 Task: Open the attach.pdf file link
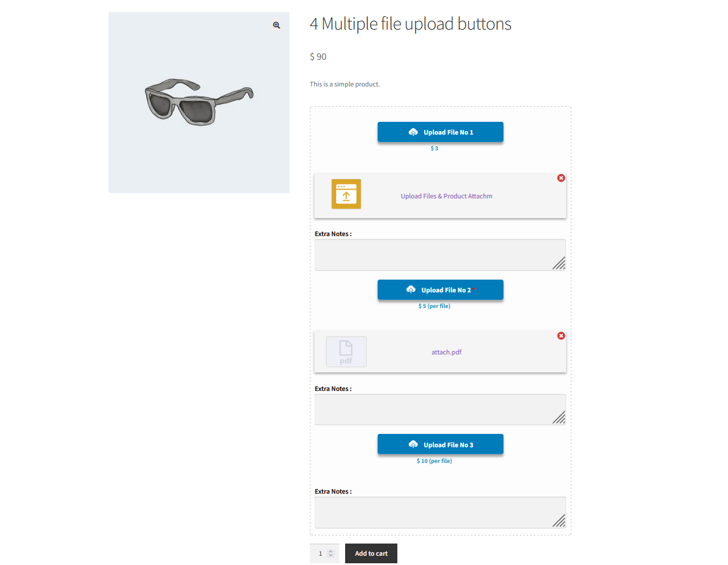446,352
